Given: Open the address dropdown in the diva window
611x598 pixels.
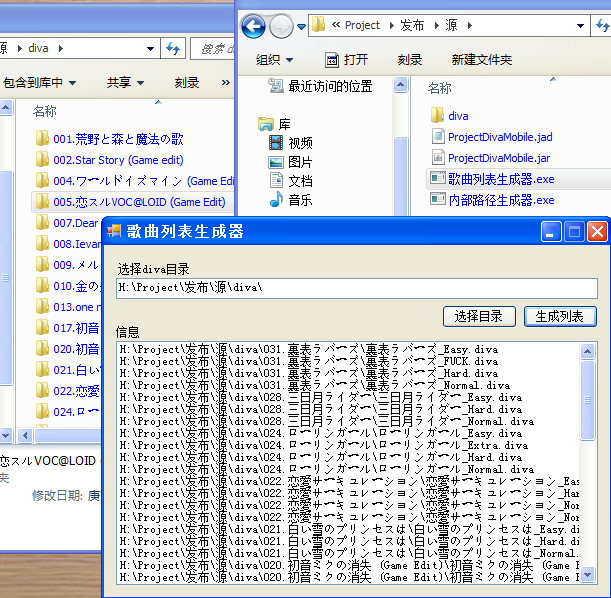Looking at the screenshot, I should click(150, 49).
